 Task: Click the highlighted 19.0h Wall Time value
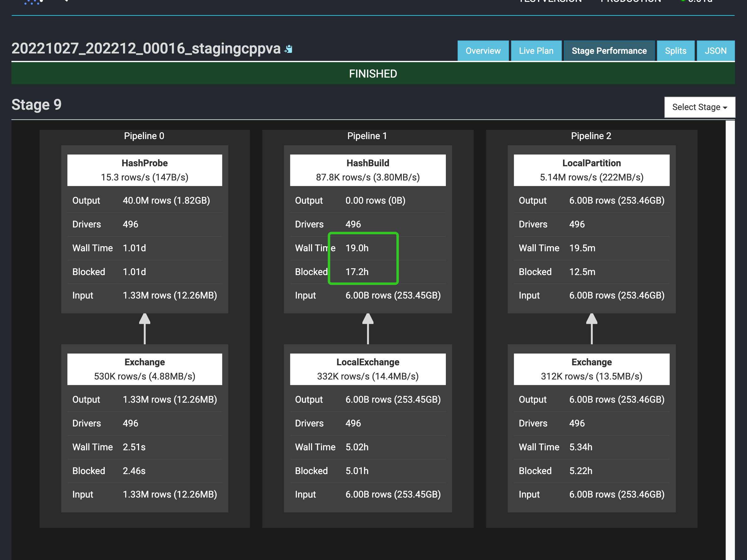(357, 248)
